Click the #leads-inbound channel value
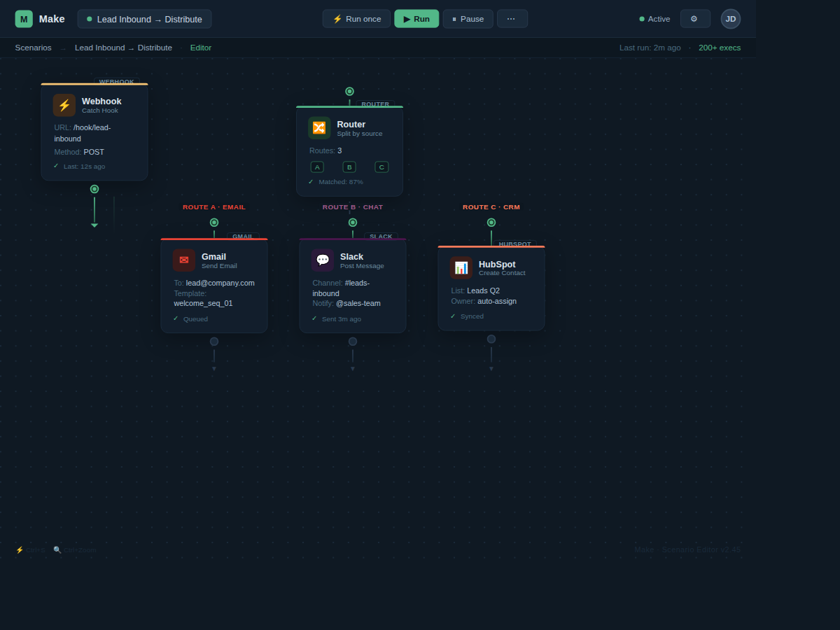Image resolution: width=840 pixels, height=630 pixels. click(x=341, y=288)
